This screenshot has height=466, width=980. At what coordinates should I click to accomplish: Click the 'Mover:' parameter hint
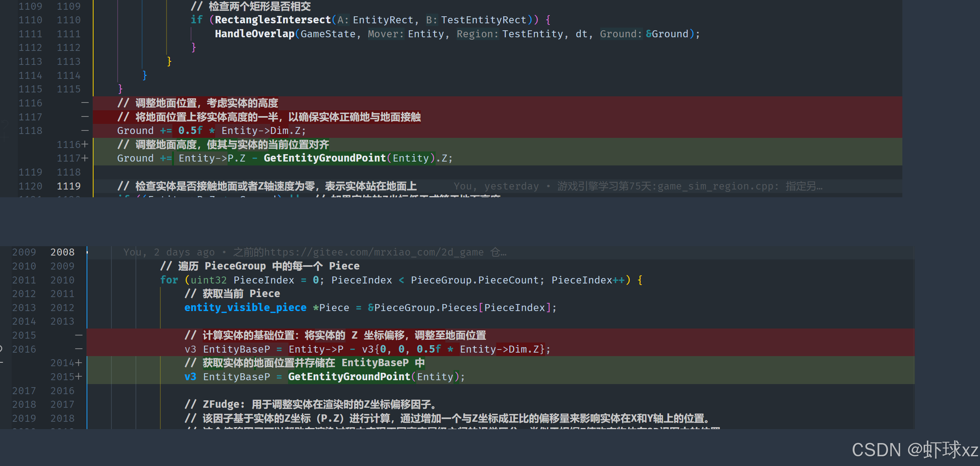[386, 34]
